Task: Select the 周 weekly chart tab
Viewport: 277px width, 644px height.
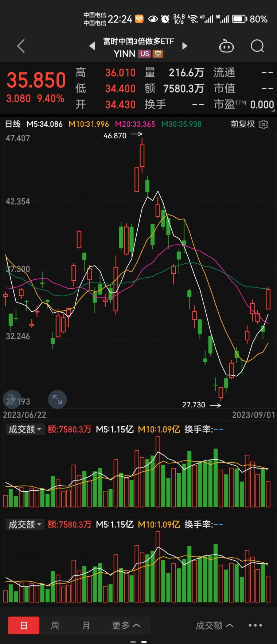Action: tap(55, 625)
